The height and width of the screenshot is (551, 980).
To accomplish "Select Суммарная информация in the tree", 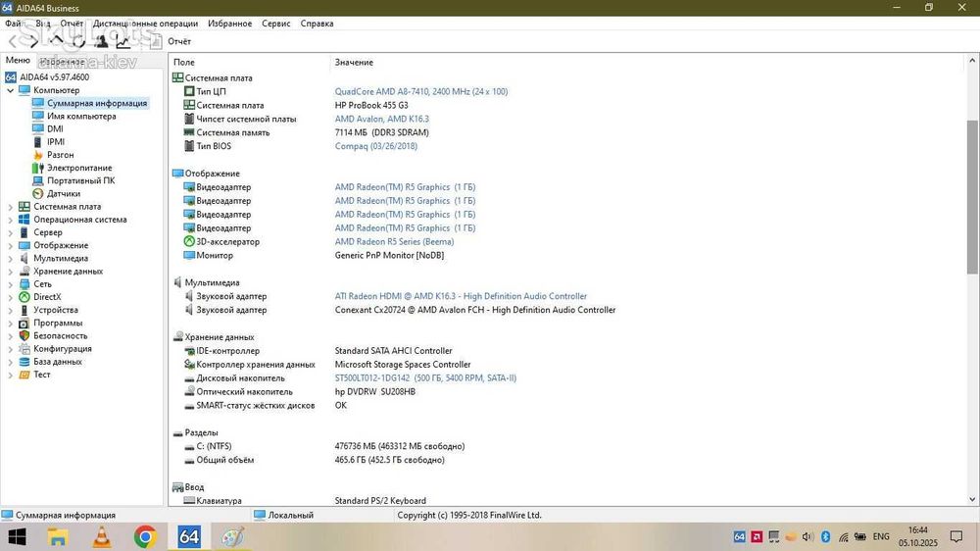I will [x=97, y=103].
